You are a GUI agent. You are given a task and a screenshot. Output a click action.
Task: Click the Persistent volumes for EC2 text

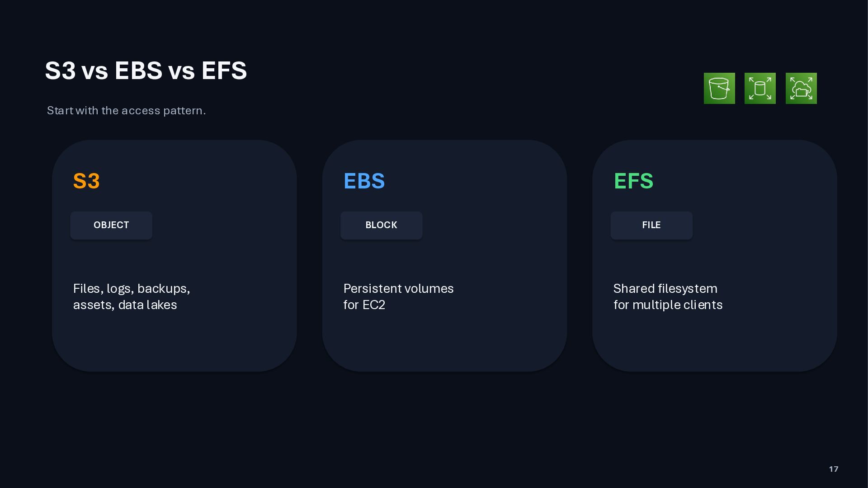[x=398, y=296]
